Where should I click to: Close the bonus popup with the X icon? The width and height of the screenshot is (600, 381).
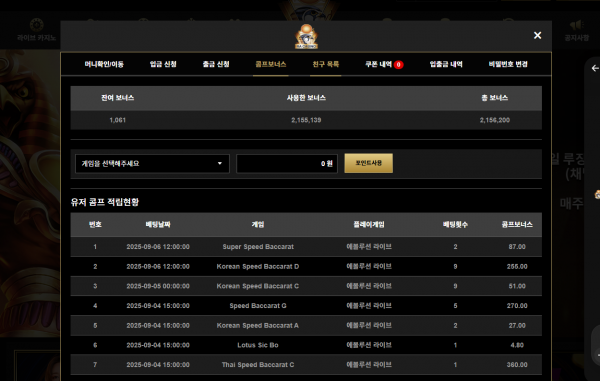tap(537, 35)
